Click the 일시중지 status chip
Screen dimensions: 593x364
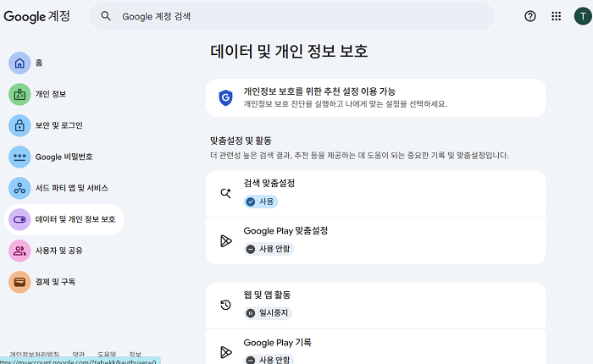click(x=268, y=313)
